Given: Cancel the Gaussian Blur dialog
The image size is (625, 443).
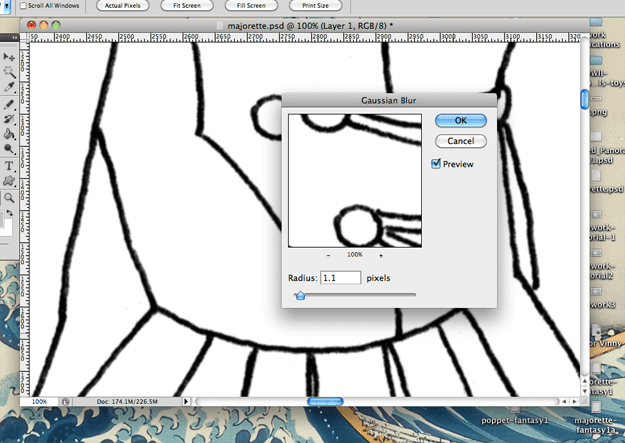Looking at the screenshot, I should pos(461,141).
